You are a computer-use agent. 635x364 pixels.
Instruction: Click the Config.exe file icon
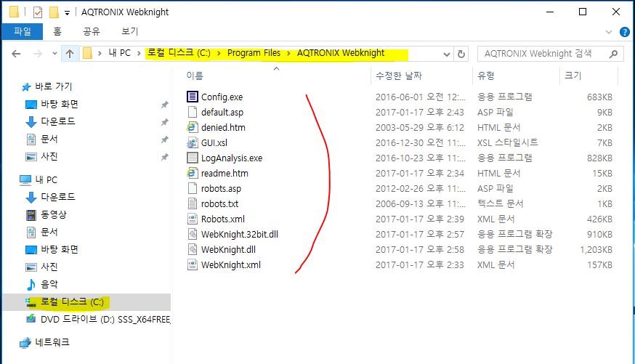click(x=193, y=97)
